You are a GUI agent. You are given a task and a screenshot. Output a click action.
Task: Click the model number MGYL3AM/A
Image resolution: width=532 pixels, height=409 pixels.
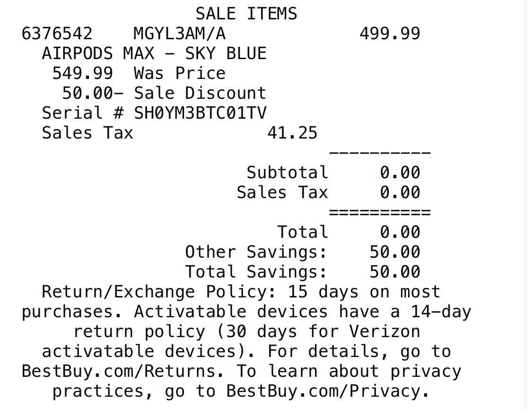(x=180, y=34)
